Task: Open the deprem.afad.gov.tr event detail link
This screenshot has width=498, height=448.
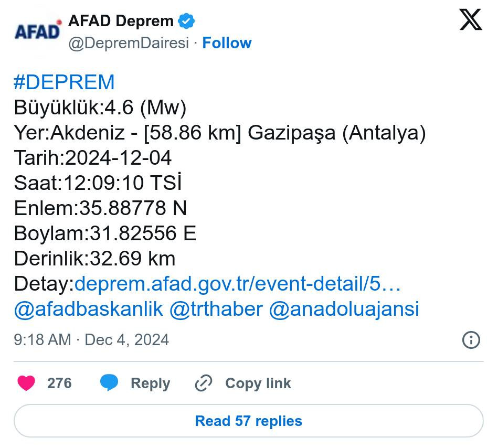Action: click(x=238, y=284)
